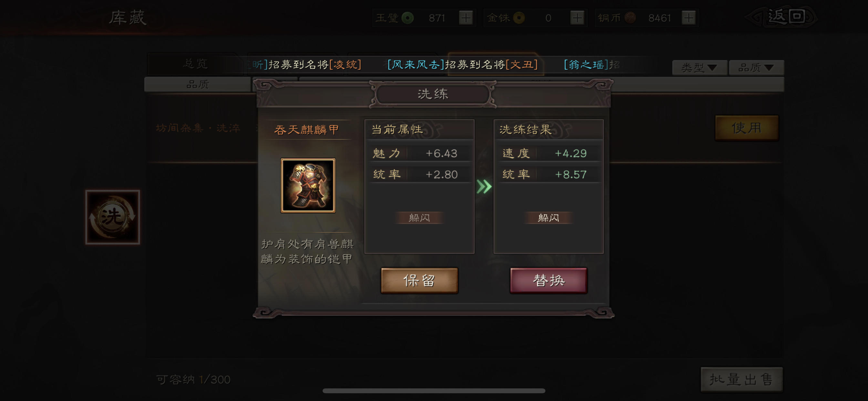Image resolution: width=868 pixels, height=401 pixels.
Task: Click the green jade 玉璧 coin icon
Action: (408, 18)
